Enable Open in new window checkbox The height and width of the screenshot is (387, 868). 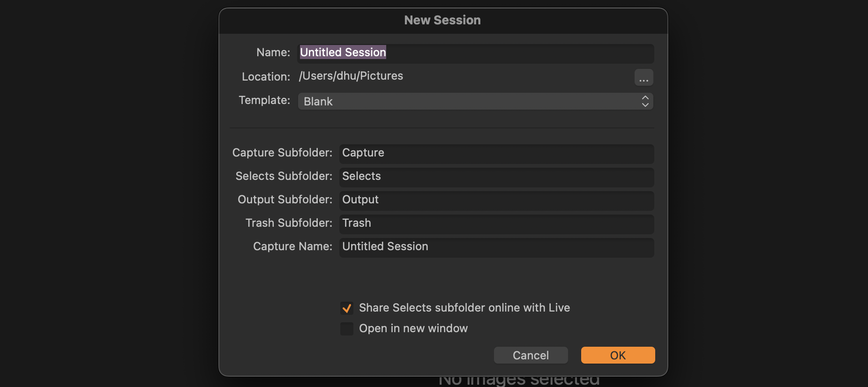347,329
